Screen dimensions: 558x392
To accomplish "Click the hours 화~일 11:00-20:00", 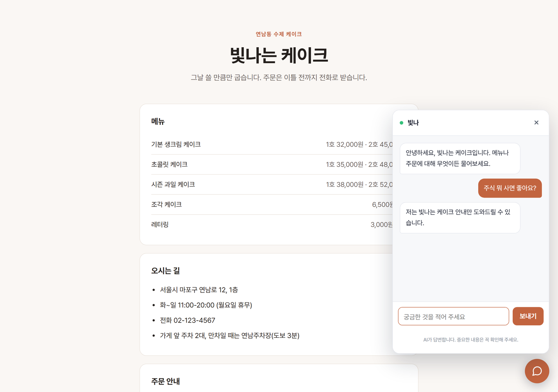I will pos(206,305).
